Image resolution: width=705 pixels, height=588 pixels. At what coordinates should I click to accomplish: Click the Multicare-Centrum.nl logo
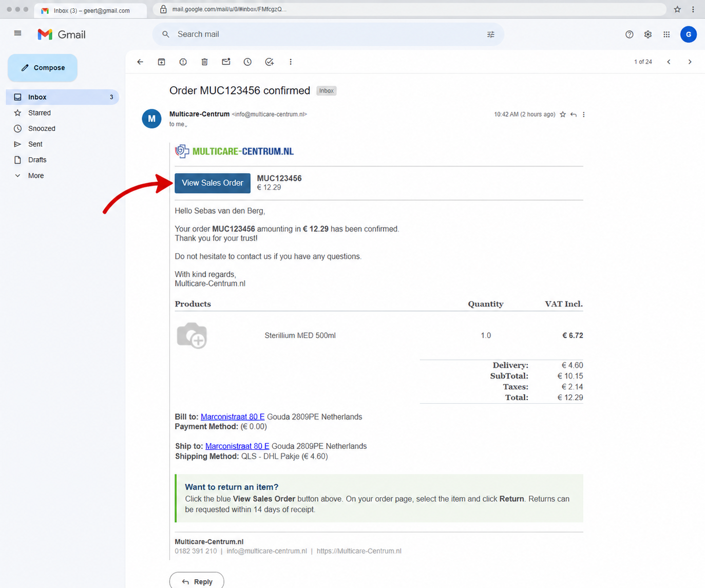(235, 151)
